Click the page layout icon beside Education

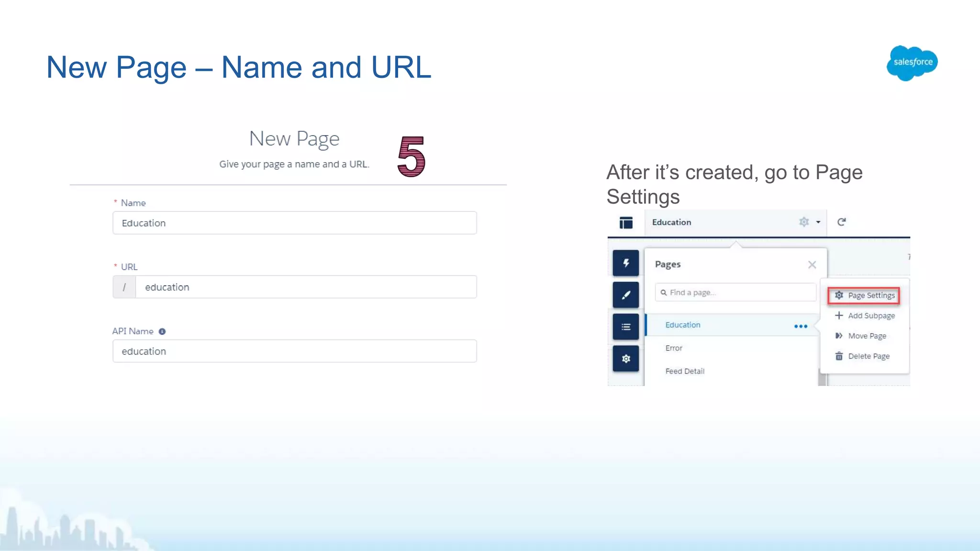click(x=626, y=222)
